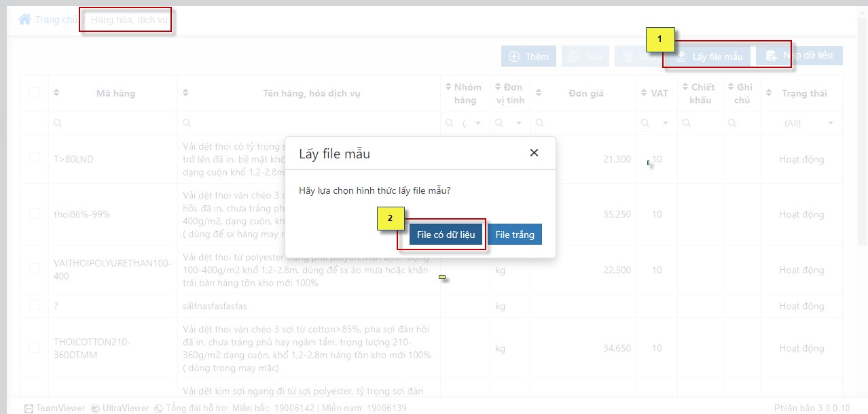Open the Đơn vị tính filter dropdown
The height and width of the screenshot is (414, 868).
[518, 123]
